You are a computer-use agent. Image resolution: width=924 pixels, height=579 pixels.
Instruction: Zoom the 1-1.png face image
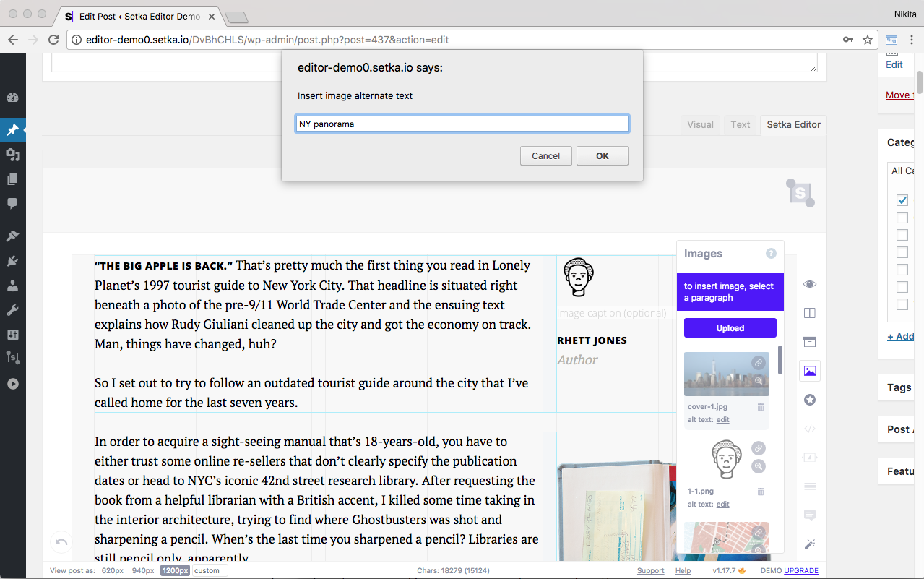point(758,466)
